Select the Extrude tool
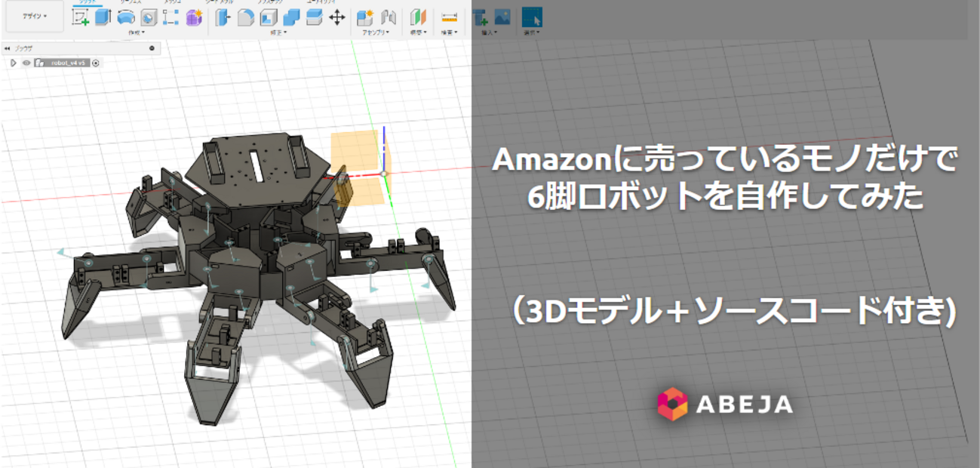This screenshot has height=468, width=980. pyautogui.click(x=103, y=17)
